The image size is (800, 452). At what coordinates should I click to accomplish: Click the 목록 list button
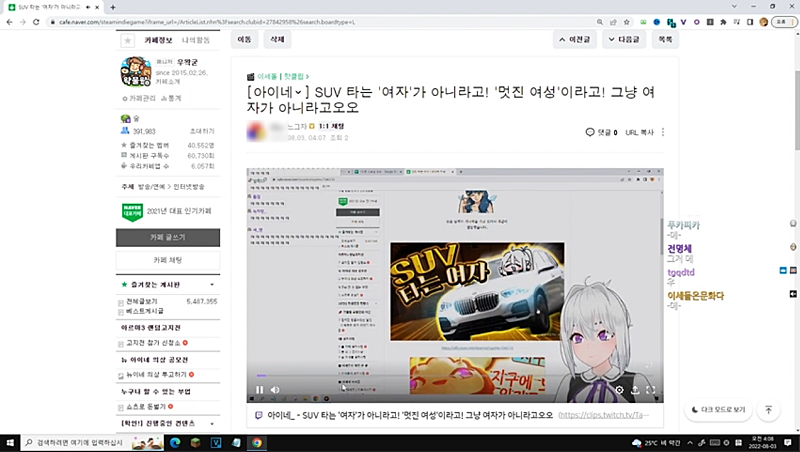[x=664, y=40]
